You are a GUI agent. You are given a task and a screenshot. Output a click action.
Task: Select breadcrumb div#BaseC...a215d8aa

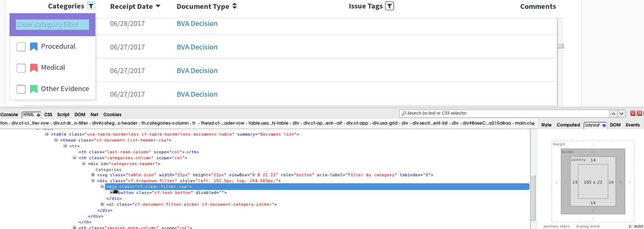coord(487,123)
